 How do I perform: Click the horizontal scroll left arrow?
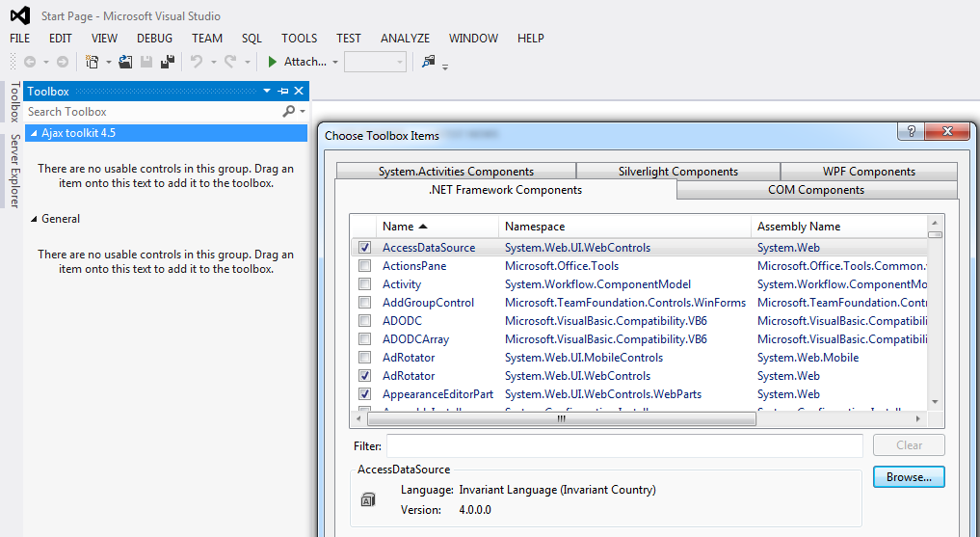(x=358, y=418)
